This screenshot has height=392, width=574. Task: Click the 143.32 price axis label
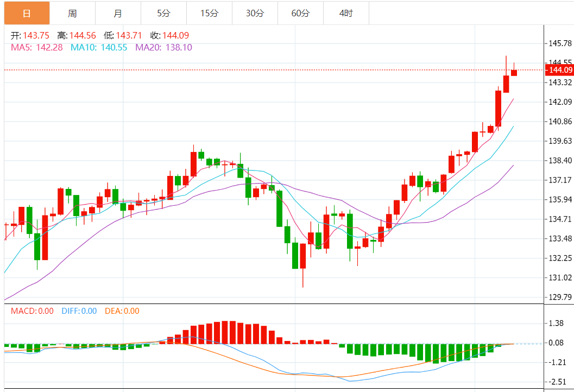560,83
